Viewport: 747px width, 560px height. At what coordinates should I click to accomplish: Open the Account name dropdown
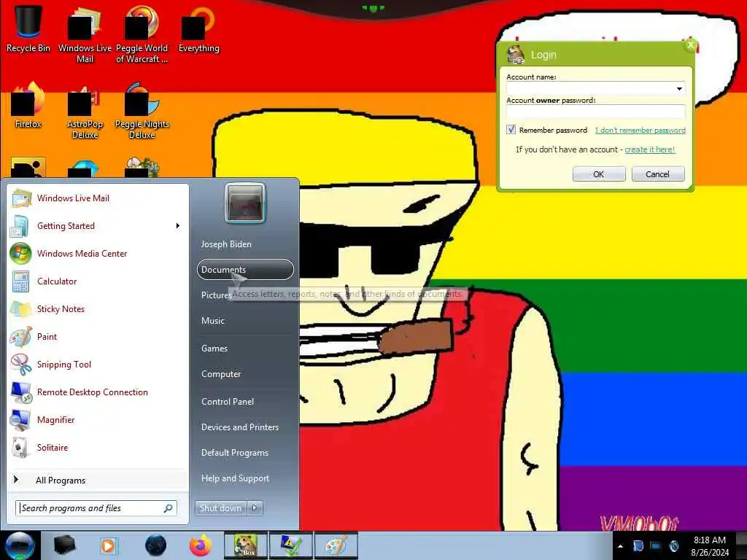[679, 89]
